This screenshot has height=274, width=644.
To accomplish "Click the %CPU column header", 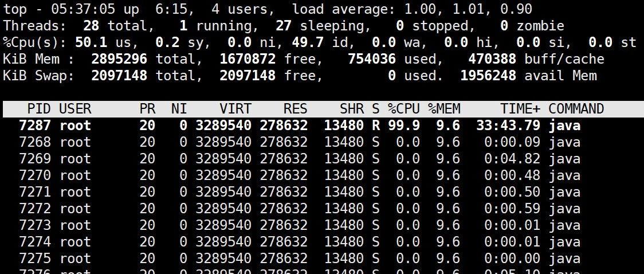I will (404, 109).
